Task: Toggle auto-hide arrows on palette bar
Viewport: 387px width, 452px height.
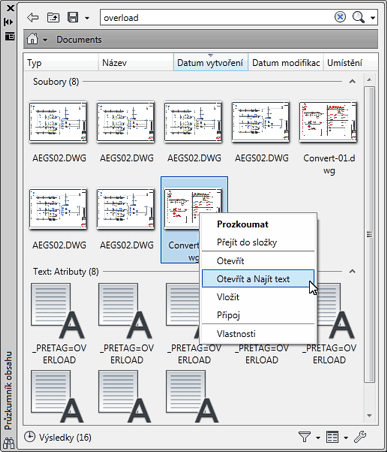Action: tap(9, 22)
